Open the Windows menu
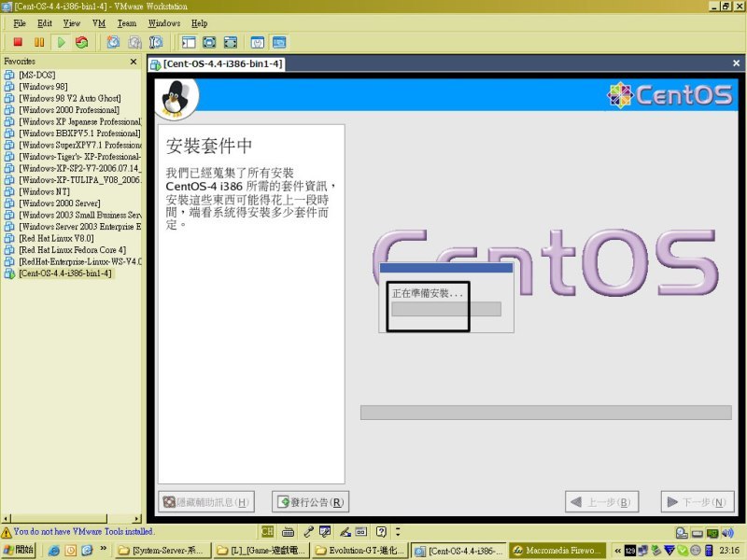Image resolution: width=747 pixels, height=560 pixels. pos(164,23)
